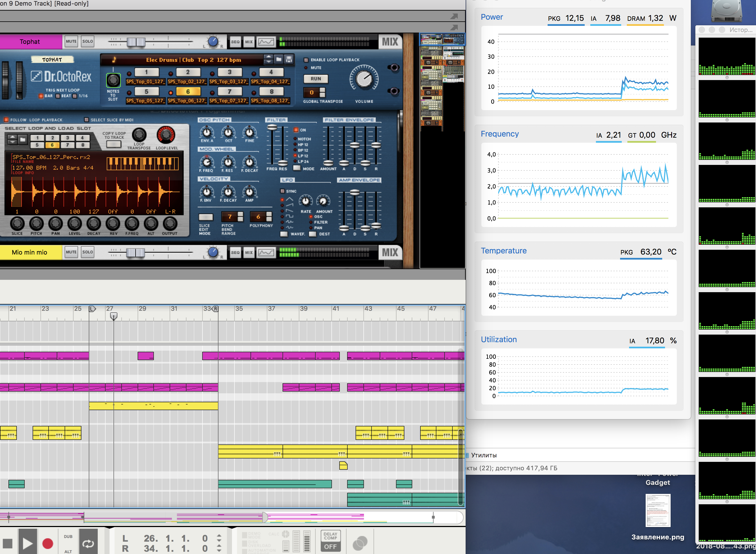Viewport: 756px width, 554px height.
Task: Click SEQ button on Mio min mio strip
Action: [235, 253]
